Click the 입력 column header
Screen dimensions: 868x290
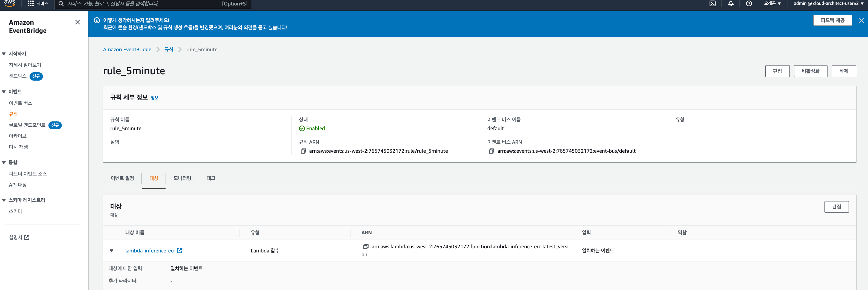coord(586,233)
